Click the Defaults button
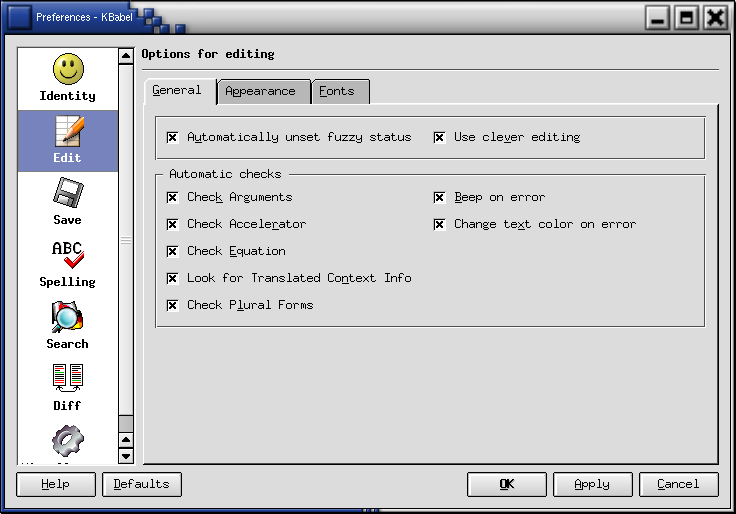Viewport: 736px width, 514px height. coord(141,484)
